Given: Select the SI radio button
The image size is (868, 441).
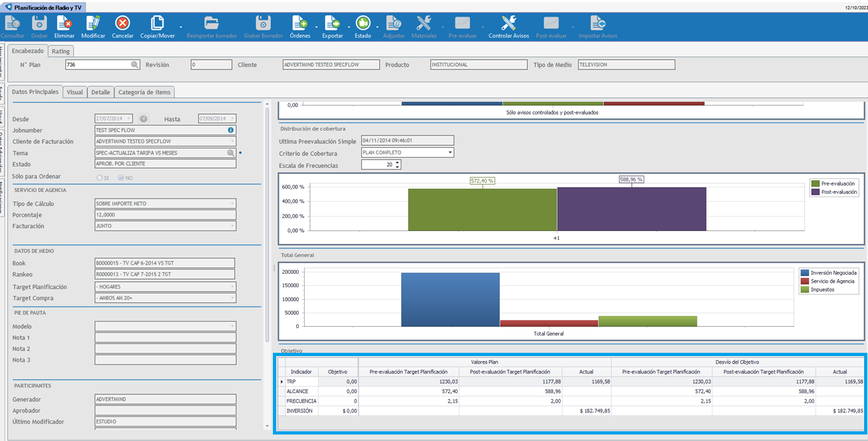Looking at the screenshot, I should [99, 177].
